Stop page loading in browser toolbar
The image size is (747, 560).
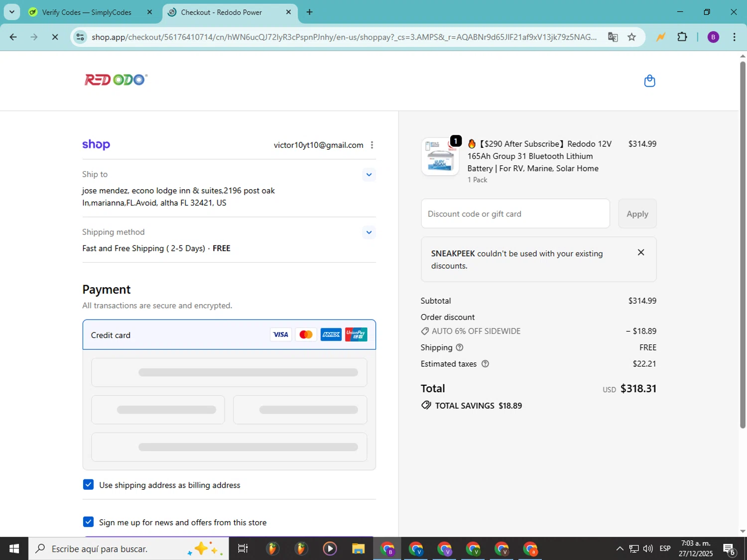[x=55, y=37]
